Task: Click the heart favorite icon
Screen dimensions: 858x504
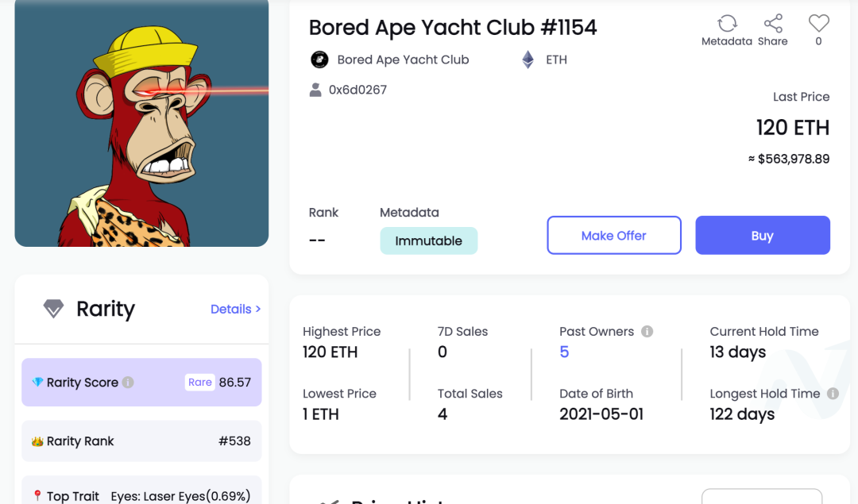Action: click(x=818, y=23)
